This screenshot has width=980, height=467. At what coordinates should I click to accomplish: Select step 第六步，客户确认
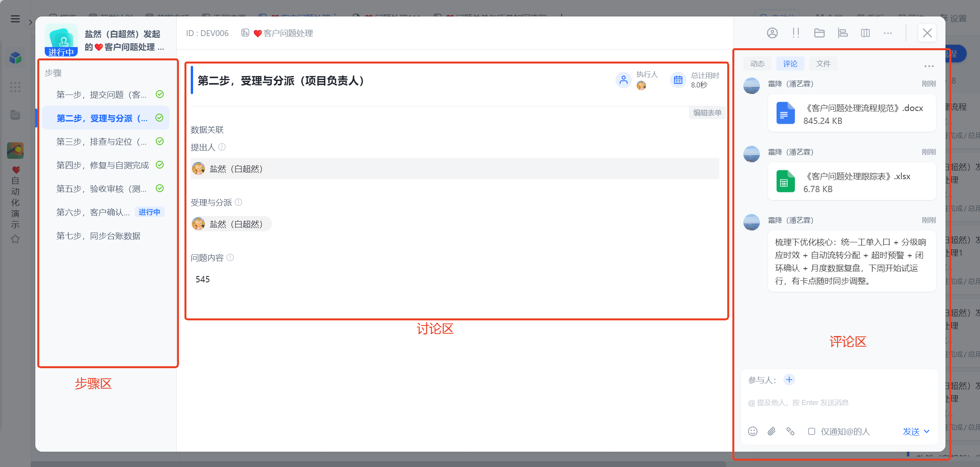pyautogui.click(x=106, y=212)
